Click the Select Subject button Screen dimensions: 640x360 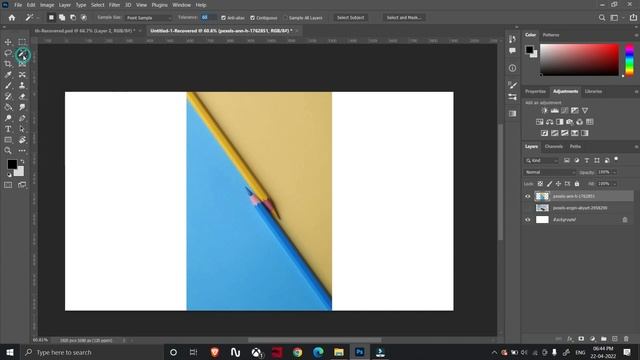coord(350,18)
